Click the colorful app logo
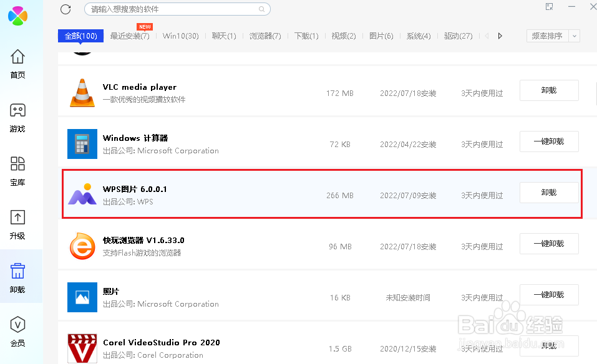The height and width of the screenshot is (364, 597). tap(17, 16)
